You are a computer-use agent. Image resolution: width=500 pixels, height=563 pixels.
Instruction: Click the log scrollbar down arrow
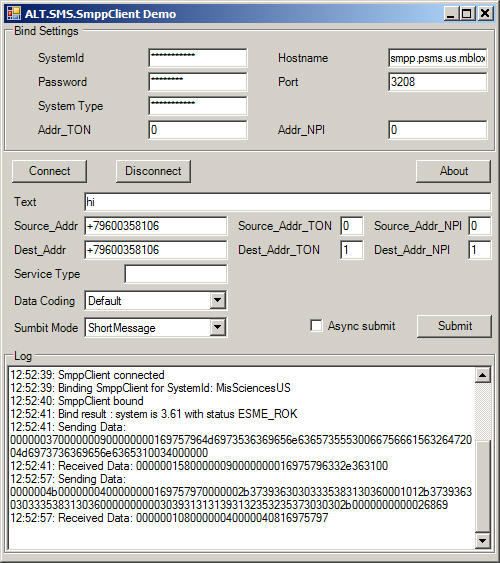[482, 540]
